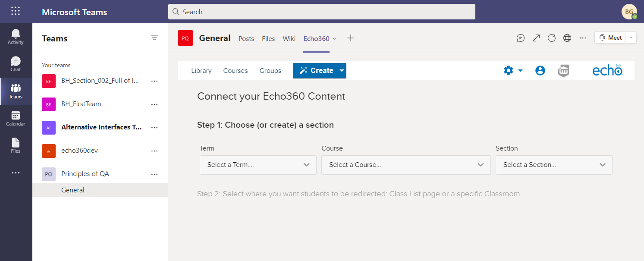Open Files in the left rail
The width and height of the screenshot is (644, 261).
tap(16, 145)
